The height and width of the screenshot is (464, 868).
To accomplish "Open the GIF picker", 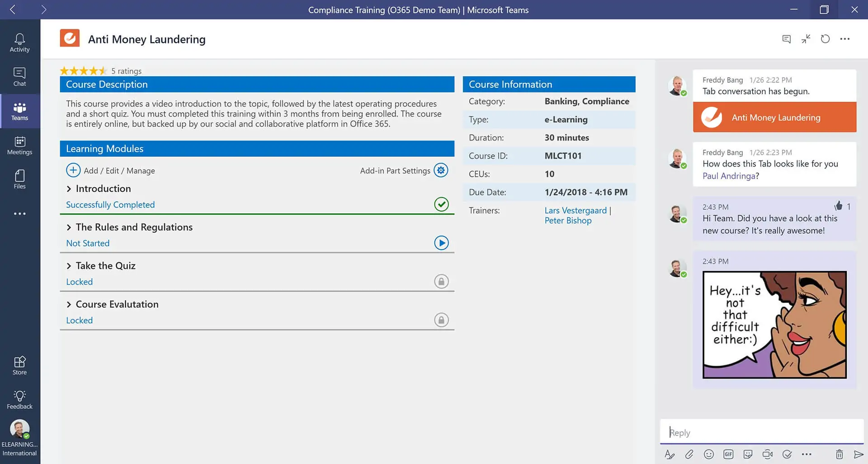I will tap(728, 454).
